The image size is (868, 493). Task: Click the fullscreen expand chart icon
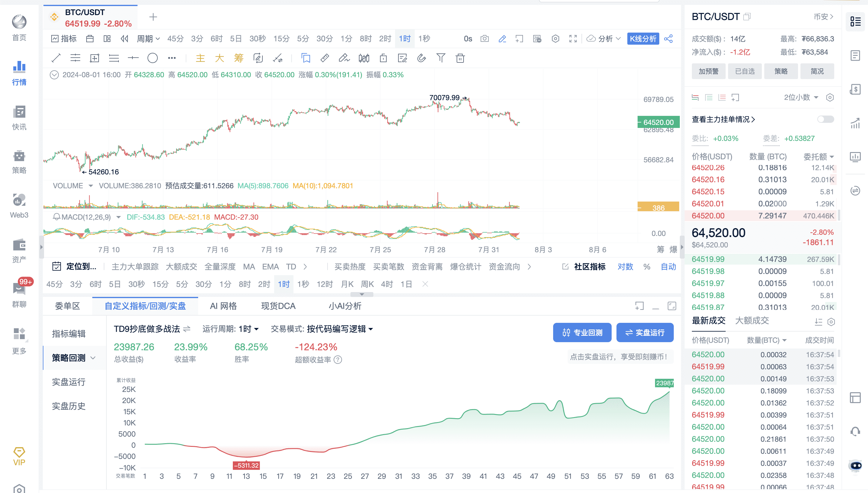573,39
